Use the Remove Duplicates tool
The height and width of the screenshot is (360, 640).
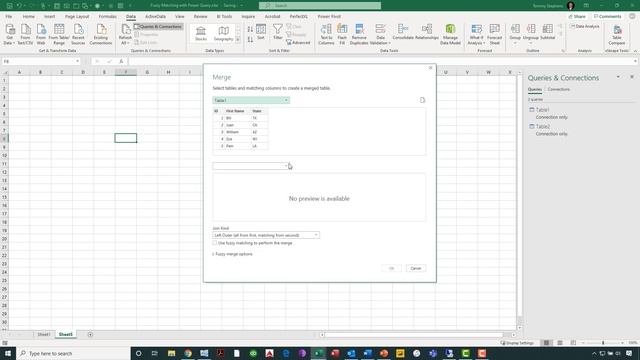(x=359, y=34)
